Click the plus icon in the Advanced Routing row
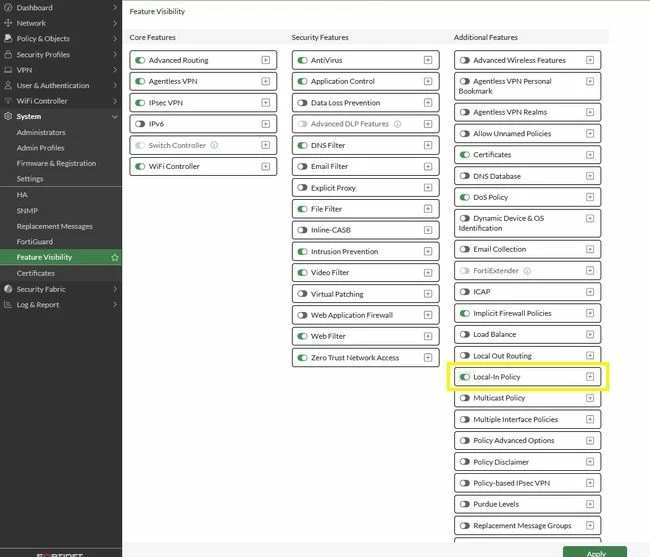The height and width of the screenshot is (557, 650). click(x=266, y=60)
